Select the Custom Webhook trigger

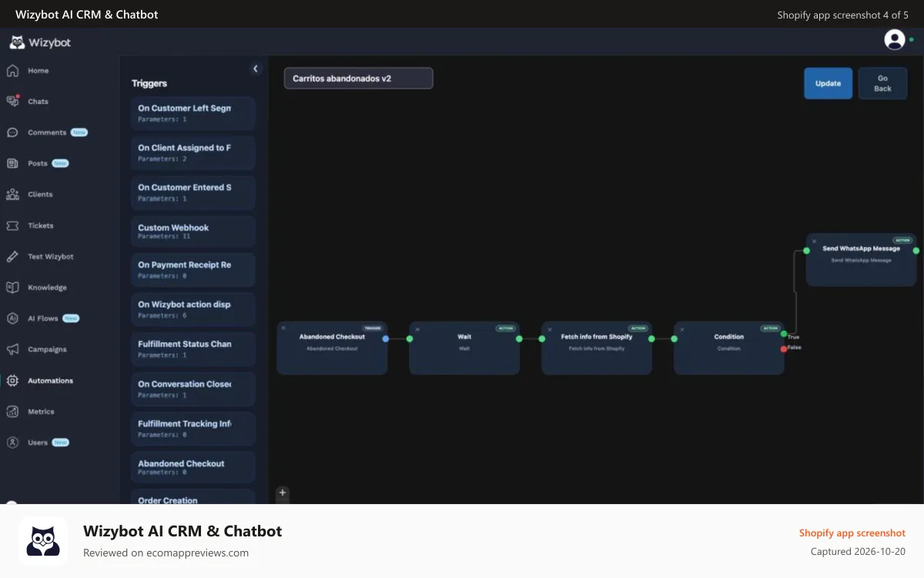tap(192, 231)
